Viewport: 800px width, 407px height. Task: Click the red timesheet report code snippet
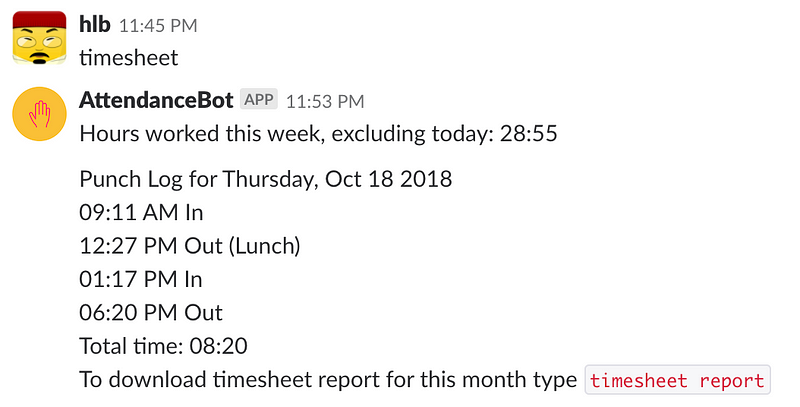pyautogui.click(x=677, y=380)
